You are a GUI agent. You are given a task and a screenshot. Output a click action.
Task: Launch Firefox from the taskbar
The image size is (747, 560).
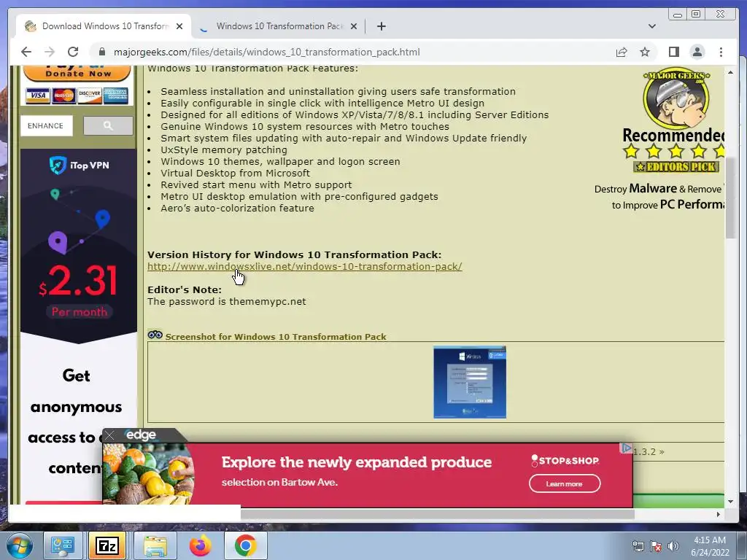tap(200, 545)
